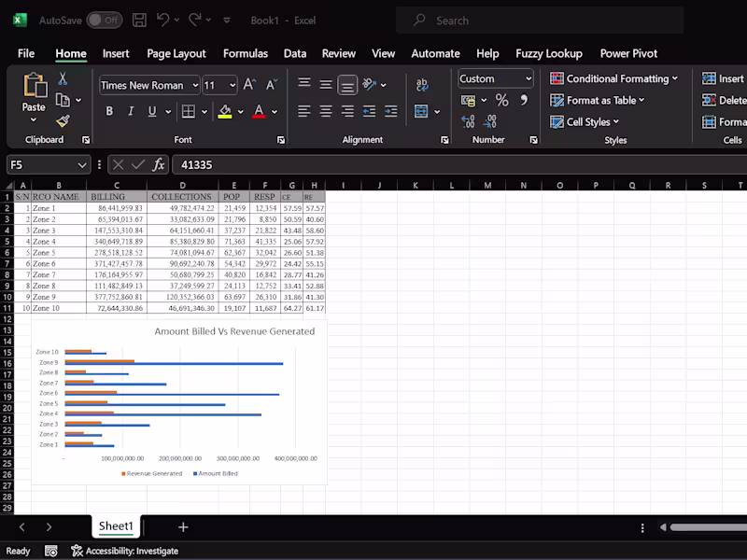
Task: Open Conditional Formatting menu
Action: pyautogui.click(x=613, y=78)
